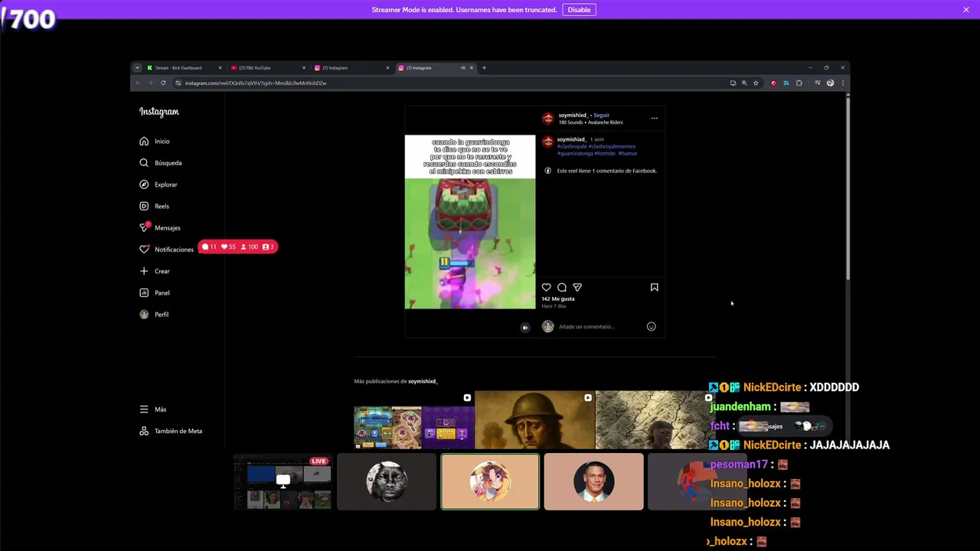Select the LIVE screen share thumbnail

283,481
